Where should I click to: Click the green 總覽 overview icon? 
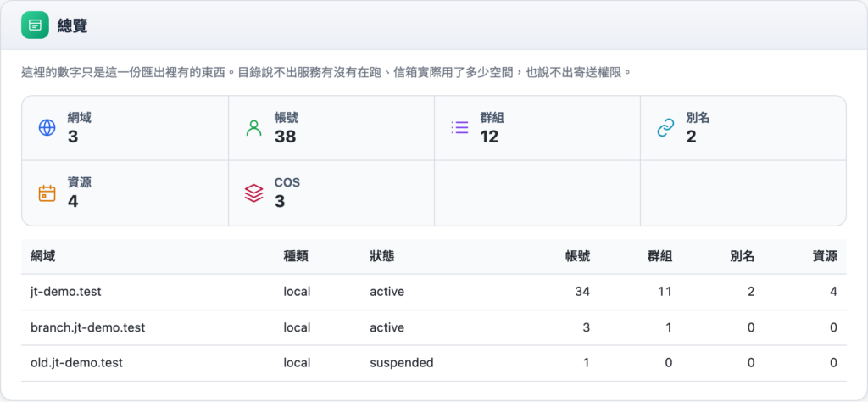35,25
